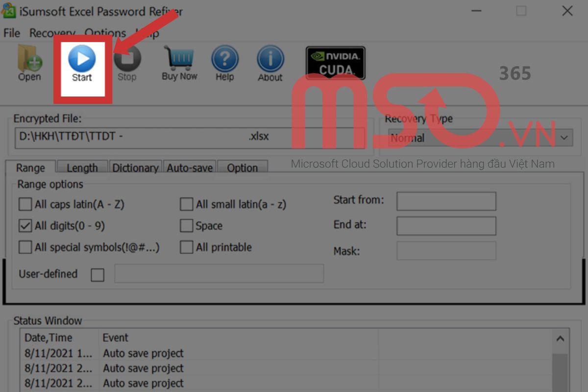
Task: Check the All printable option
Action: tap(186, 247)
